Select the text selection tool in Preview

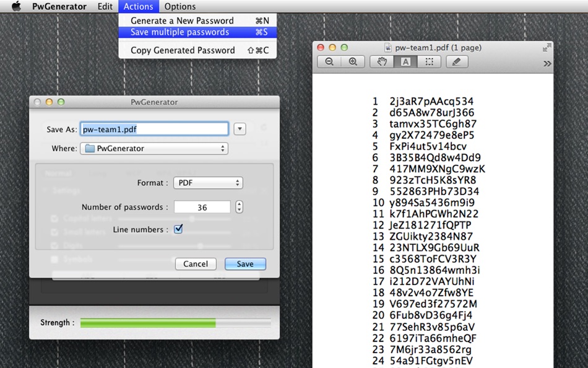point(405,62)
